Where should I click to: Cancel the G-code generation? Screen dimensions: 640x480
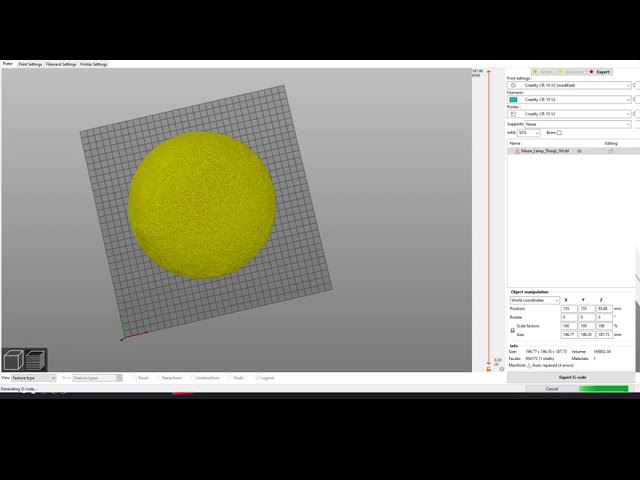coord(552,389)
